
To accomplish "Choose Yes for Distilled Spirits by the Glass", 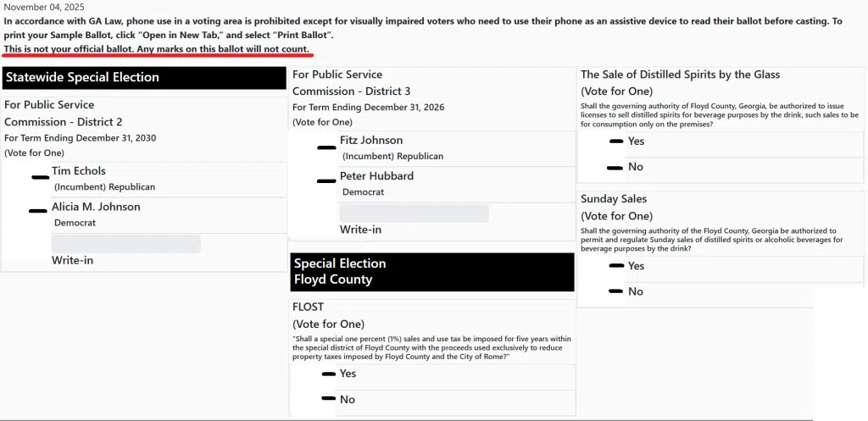I will [x=617, y=141].
